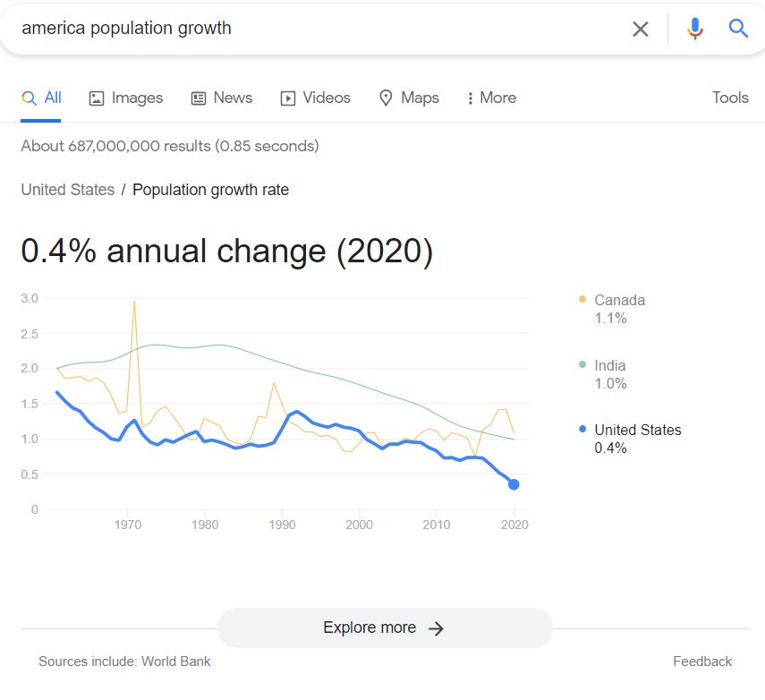Go to the Maps tab
Viewport: 765px width, 700px height.
coord(409,98)
